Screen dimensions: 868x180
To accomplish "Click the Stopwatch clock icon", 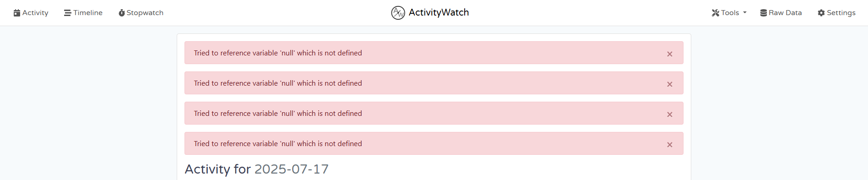I will click(x=122, y=13).
